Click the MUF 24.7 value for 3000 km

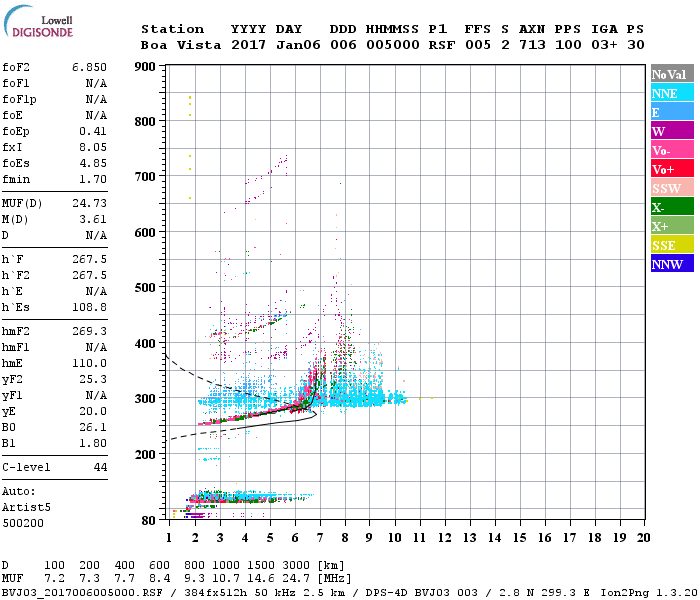[296, 579]
